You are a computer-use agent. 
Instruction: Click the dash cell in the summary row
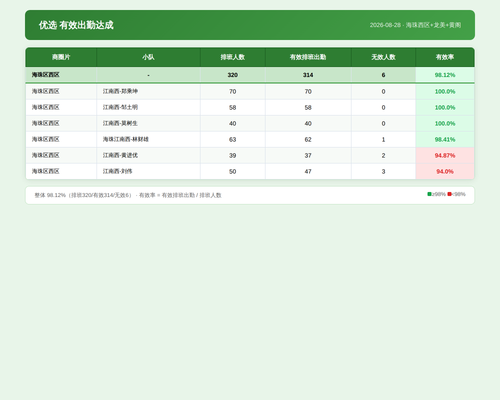(x=148, y=75)
